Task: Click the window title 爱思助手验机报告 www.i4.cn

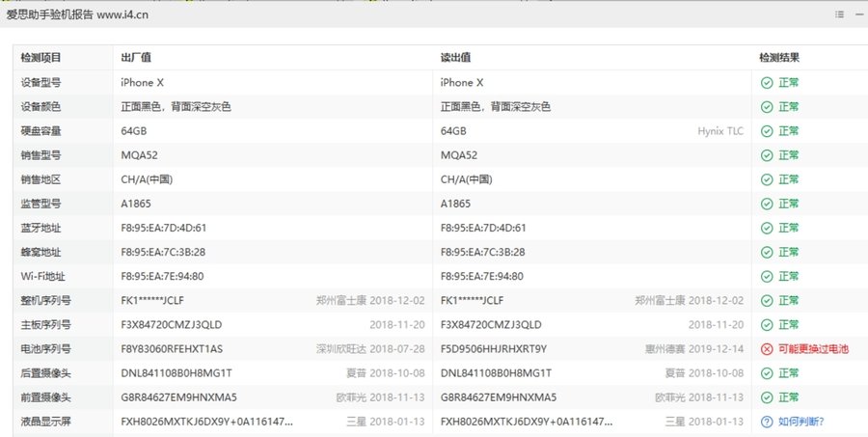Action: point(77,15)
